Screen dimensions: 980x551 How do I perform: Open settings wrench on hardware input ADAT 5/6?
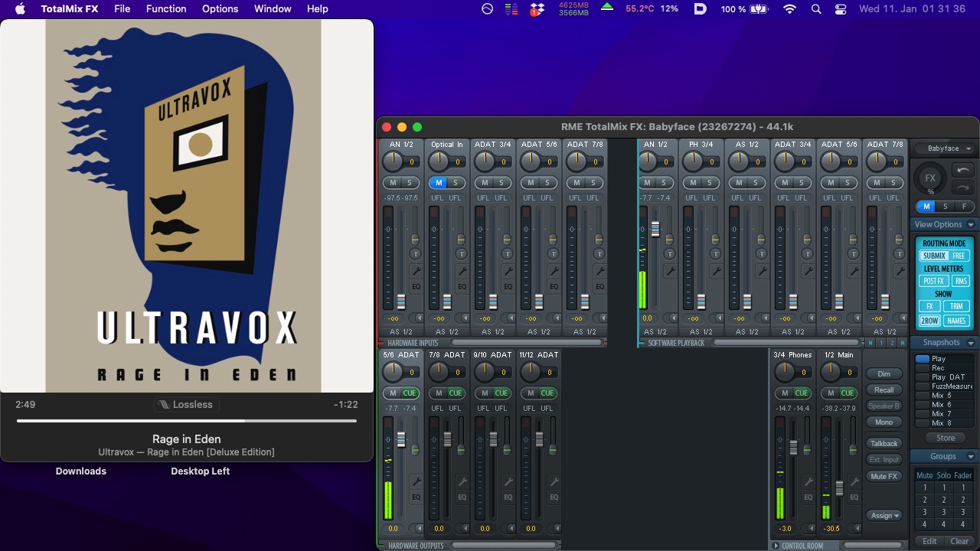pyautogui.click(x=554, y=271)
